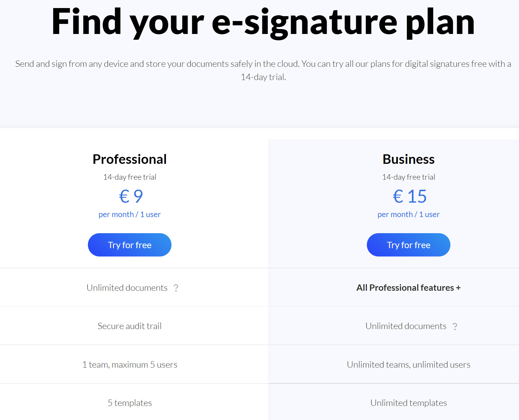Click the Unlimited documents text under Professional
The image size is (519, 420).
[127, 288]
